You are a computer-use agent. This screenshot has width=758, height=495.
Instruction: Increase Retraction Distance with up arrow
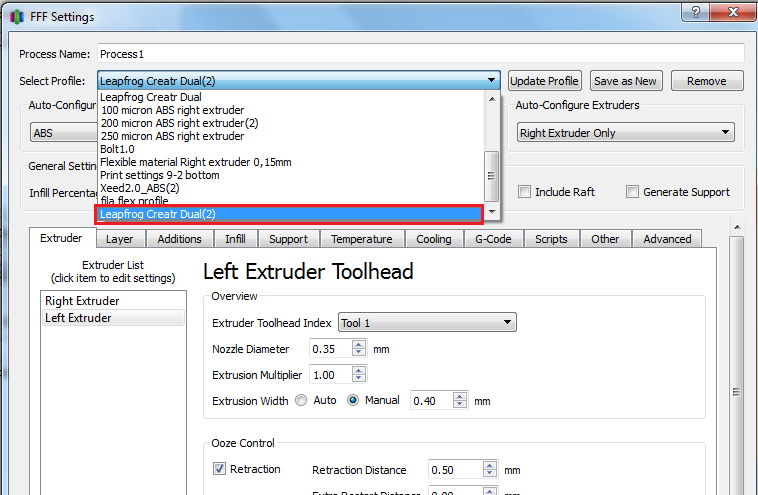(x=490, y=466)
